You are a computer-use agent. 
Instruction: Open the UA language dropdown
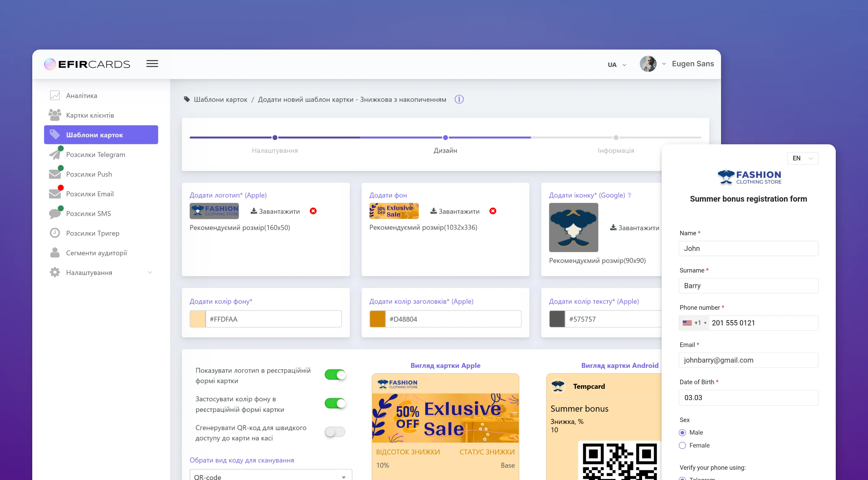(x=617, y=65)
